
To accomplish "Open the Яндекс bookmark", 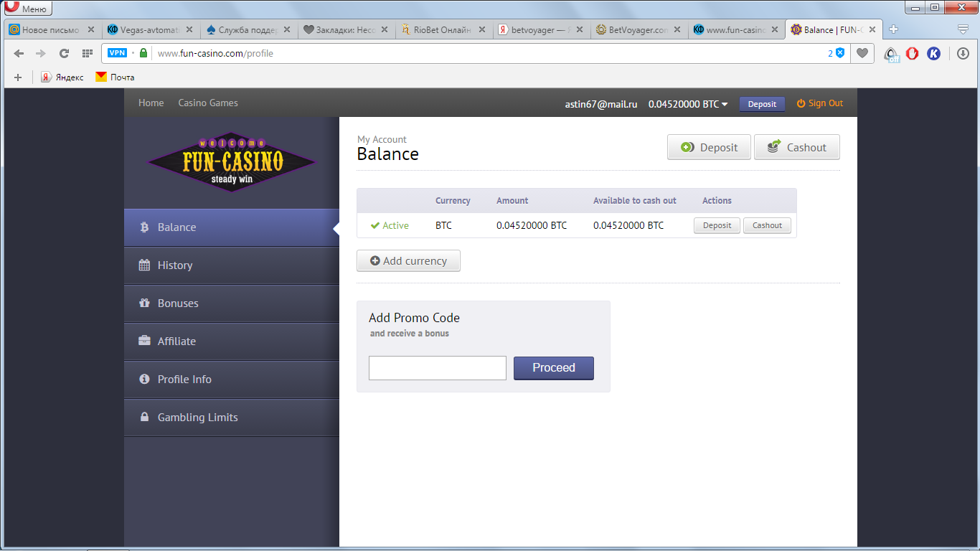I will click(x=62, y=77).
